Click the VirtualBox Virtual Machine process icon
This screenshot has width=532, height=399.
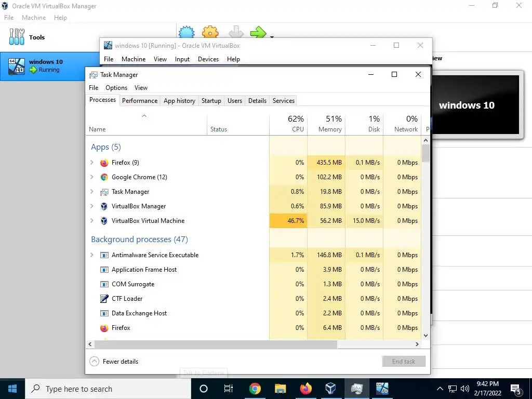point(104,221)
